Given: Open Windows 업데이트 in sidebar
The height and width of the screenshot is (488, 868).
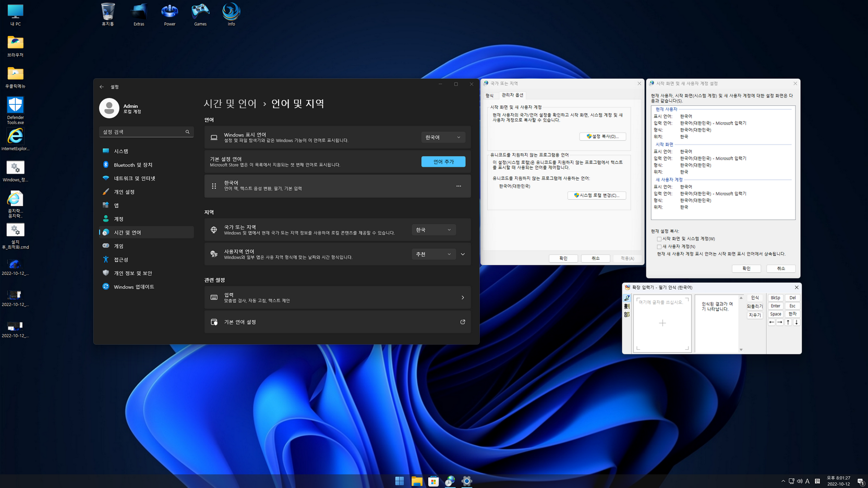Looking at the screenshot, I should (146, 287).
